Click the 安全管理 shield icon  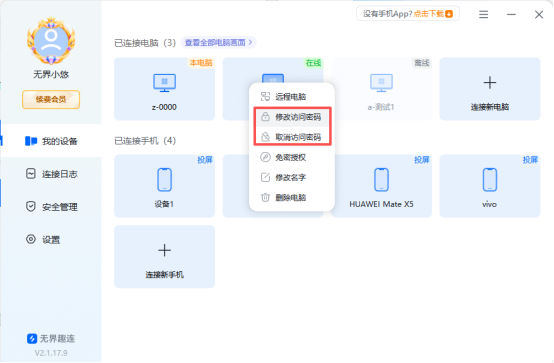[31, 206]
